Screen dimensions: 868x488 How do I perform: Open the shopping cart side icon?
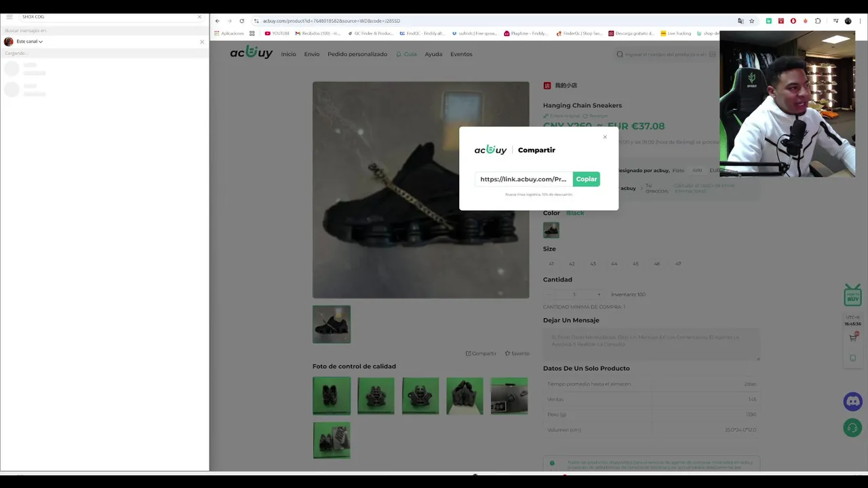(853, 337)
